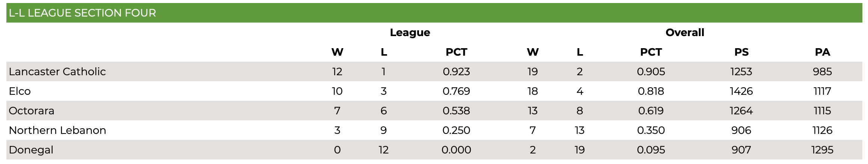The image size is (868, 164).
Task: Select the Octorara team name
Action: click(32, 111)
